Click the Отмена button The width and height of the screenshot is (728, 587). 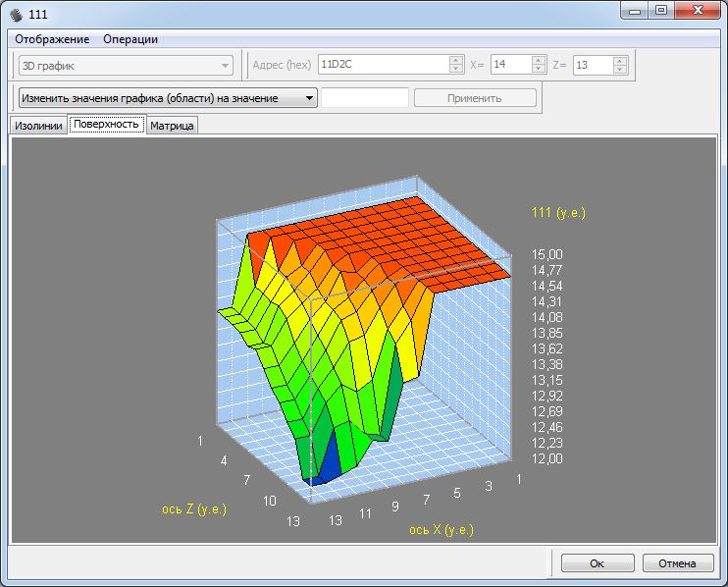[678, 563]
